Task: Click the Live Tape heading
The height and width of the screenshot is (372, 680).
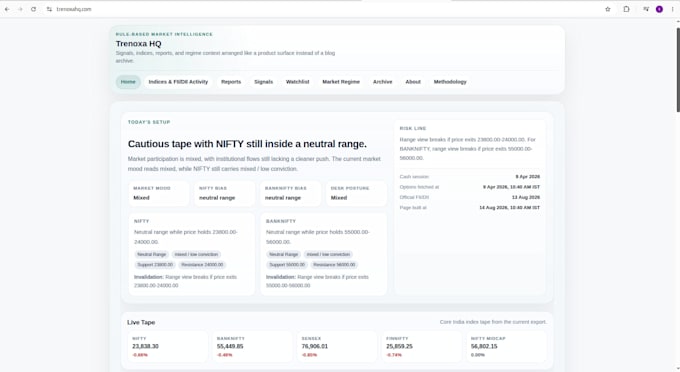Action: coord(141,323)
